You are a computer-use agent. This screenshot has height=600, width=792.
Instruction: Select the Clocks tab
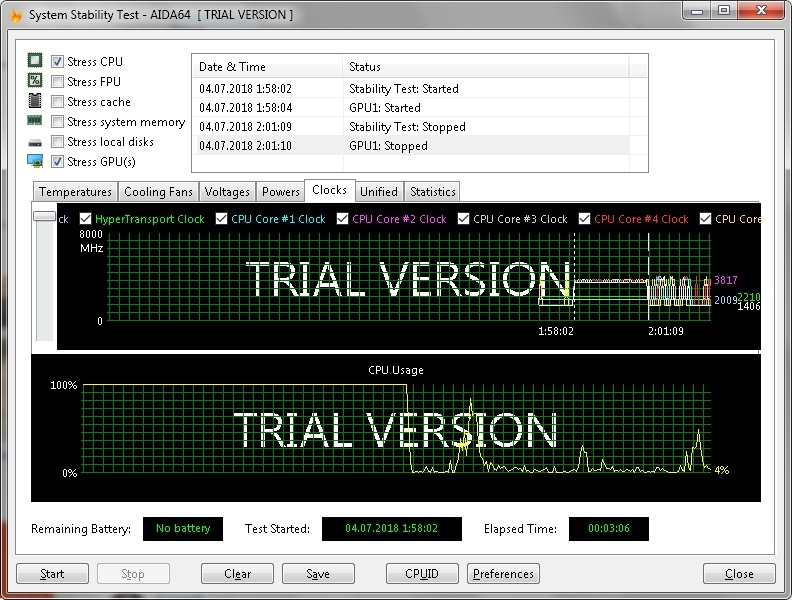[x=329, y=190]
